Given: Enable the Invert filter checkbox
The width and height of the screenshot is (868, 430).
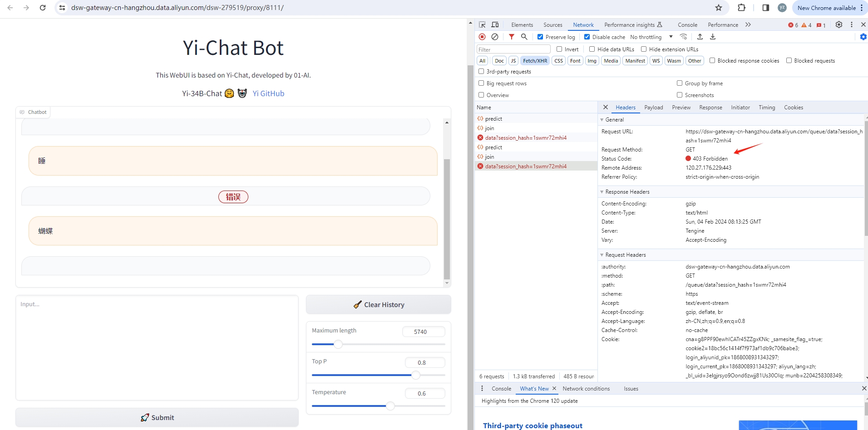Looking at the screenshot, I should pyautogui.click(x=559, y=49).
